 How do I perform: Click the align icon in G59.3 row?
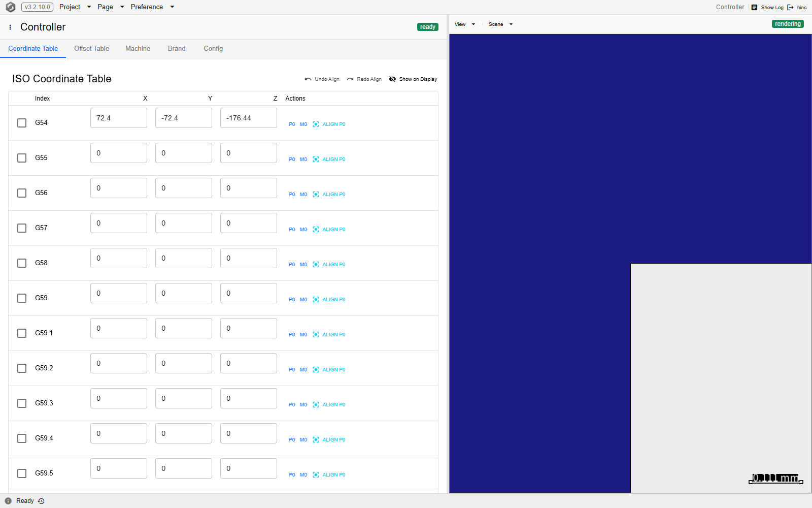click(x=316, y=405)
